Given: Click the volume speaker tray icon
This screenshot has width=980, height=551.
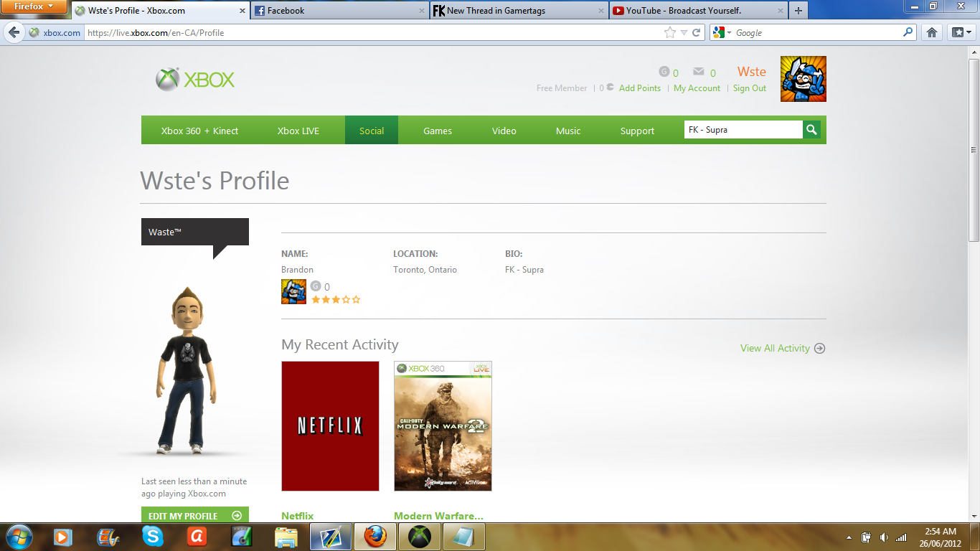Looking at the screenshot, I should coord(884,537).
